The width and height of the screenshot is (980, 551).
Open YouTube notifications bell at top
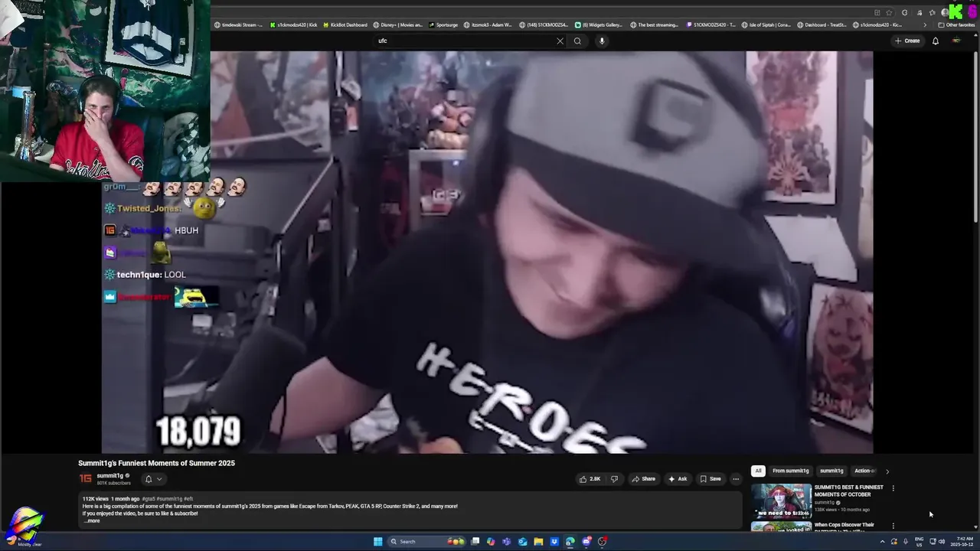pyautogui.click(x=936, y=41)
